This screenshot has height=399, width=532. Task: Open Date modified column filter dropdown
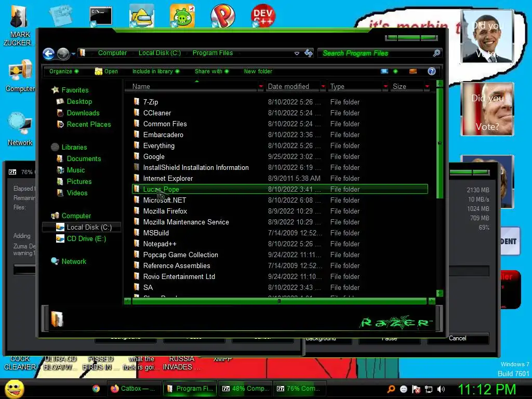pyautogui.click(x=323, y=87)
